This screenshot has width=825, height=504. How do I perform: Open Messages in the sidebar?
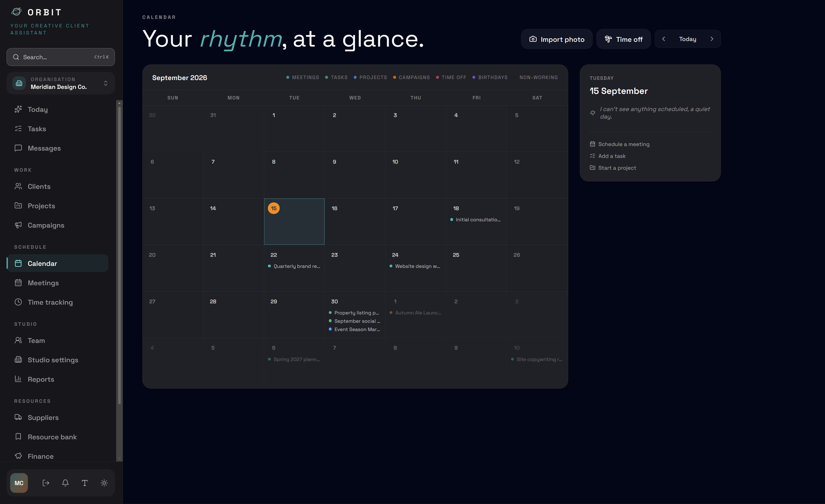(57, 148)
